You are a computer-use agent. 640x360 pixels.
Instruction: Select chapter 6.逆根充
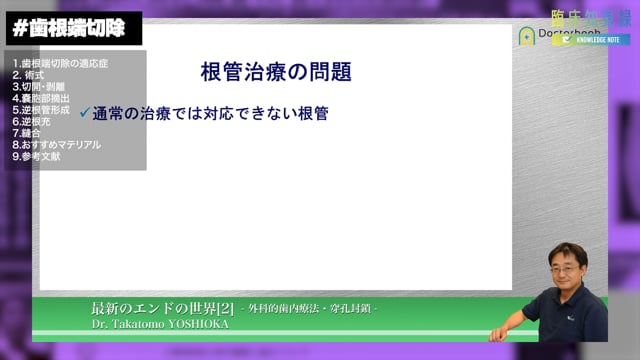[x=31, y=122]
